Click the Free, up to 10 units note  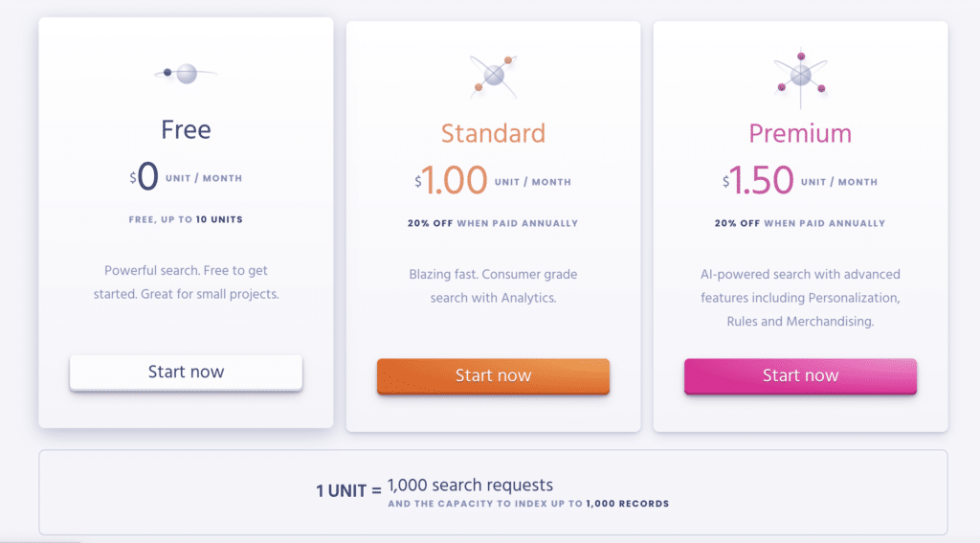186,219
